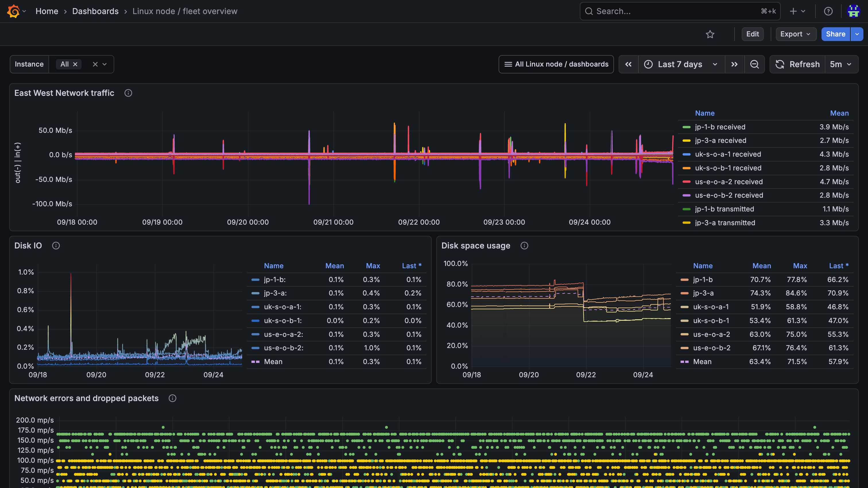Screen dimensions: 868x488
Task: Click the Share button
Action: tap(835, 34)
